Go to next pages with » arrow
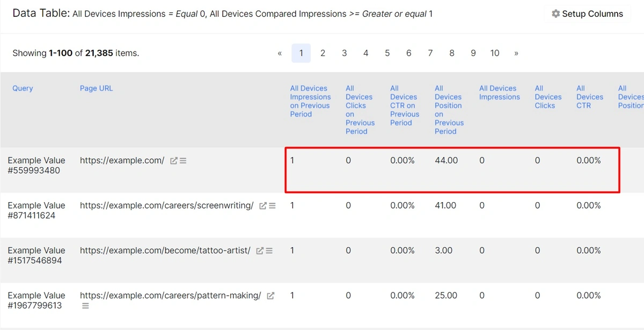Image resolution: width=644 pixels, height=330 pixels. [x=516, y=53]
